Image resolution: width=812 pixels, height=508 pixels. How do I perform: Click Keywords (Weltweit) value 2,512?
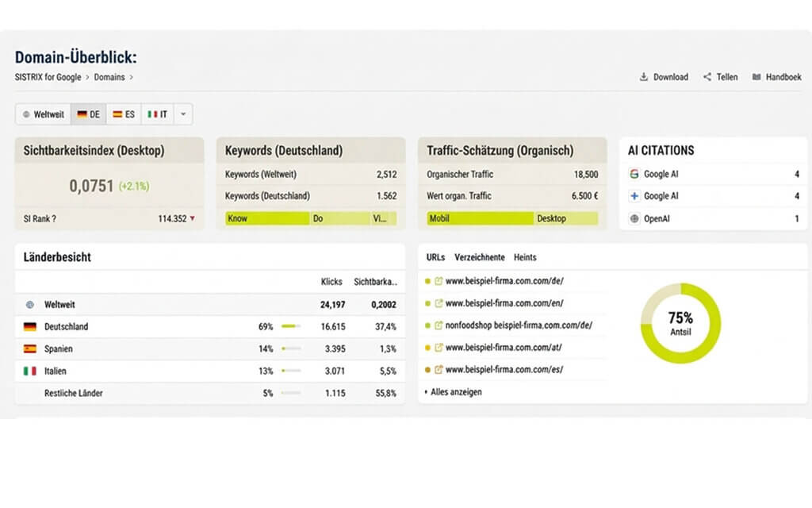(x=386, y=174)
